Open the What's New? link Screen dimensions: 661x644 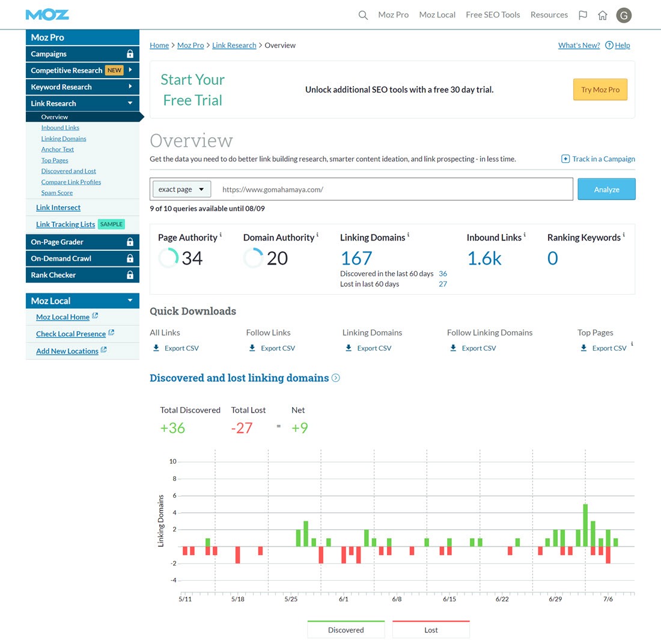coord(579,45)
